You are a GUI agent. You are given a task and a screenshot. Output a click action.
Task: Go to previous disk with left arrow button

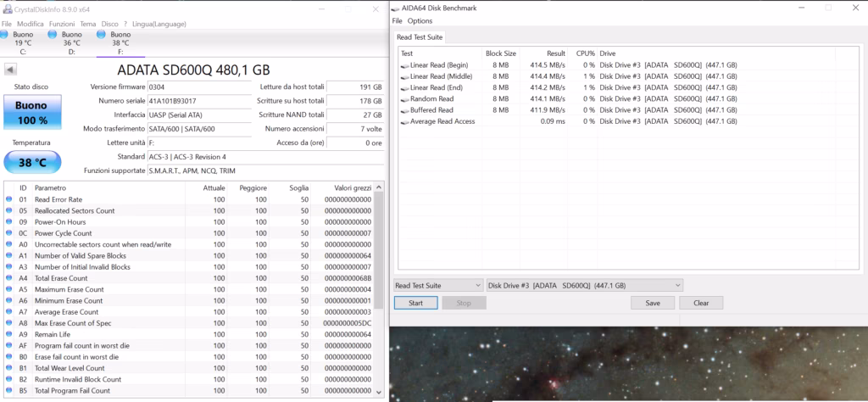tap(10, 70)
